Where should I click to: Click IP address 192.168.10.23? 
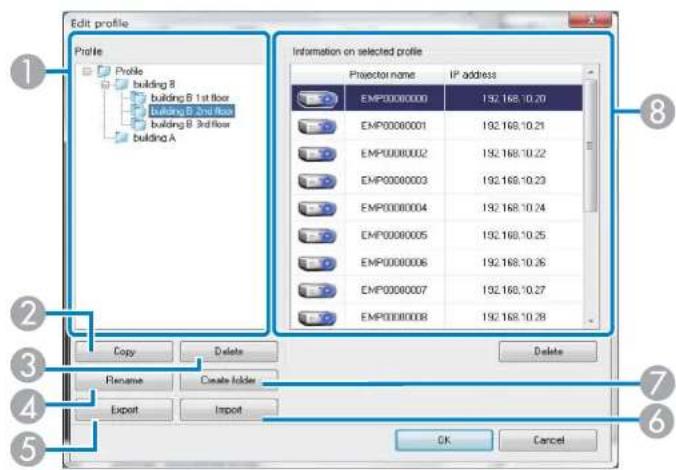pos(513,181)
